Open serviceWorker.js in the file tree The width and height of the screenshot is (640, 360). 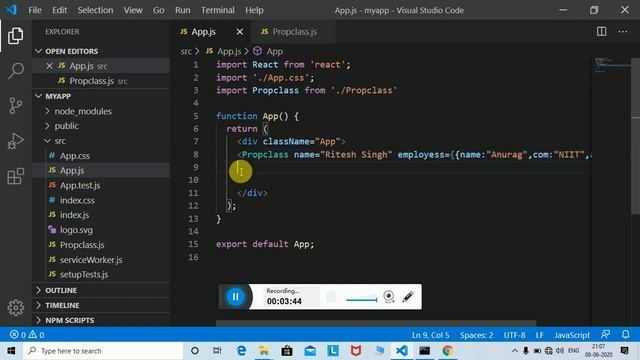pos(91,260)
